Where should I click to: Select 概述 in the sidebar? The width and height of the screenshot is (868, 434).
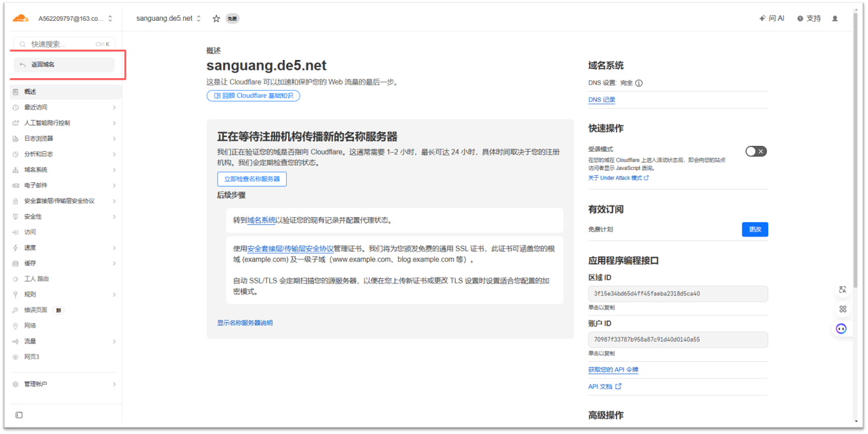coord(65,92)
